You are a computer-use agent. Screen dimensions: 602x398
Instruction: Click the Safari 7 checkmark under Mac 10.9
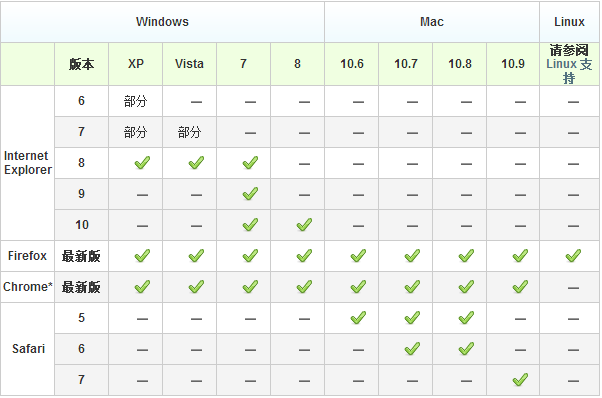[520, 380]
